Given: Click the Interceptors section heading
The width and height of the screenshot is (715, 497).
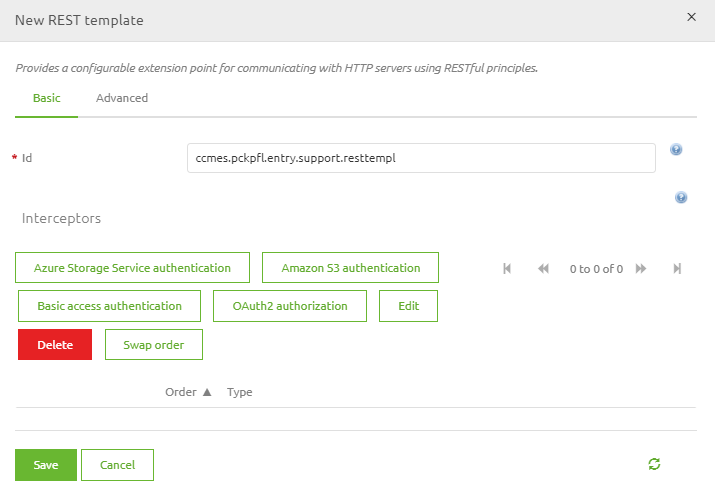Looking at the screenshot, I should (x=61, y=218).
